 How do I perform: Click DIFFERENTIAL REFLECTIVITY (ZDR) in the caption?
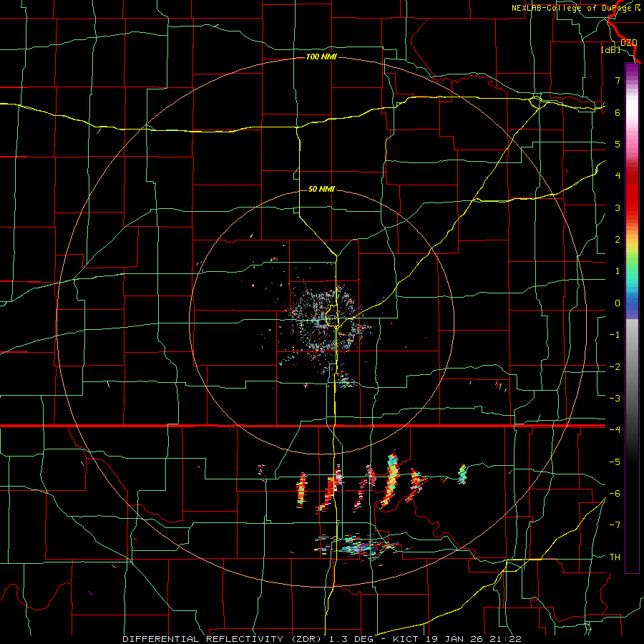tap(223, 639)
